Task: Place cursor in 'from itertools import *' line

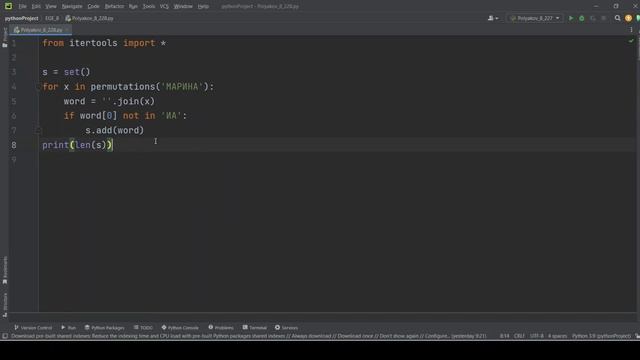Action: [x=104, y=43]
